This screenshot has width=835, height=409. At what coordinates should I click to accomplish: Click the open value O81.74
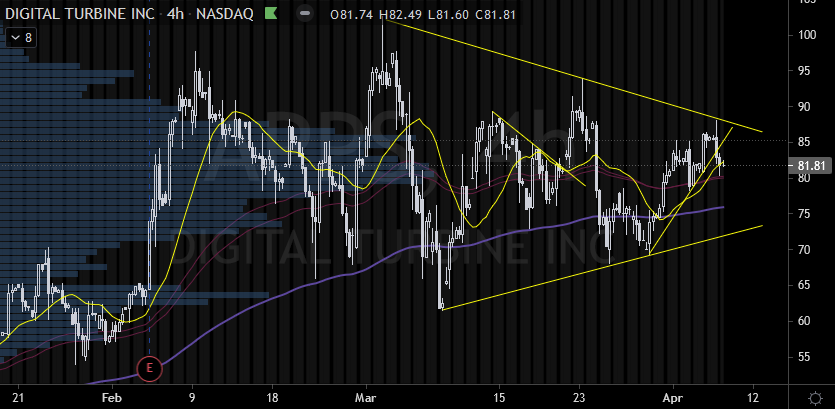[x=352, y=15]
